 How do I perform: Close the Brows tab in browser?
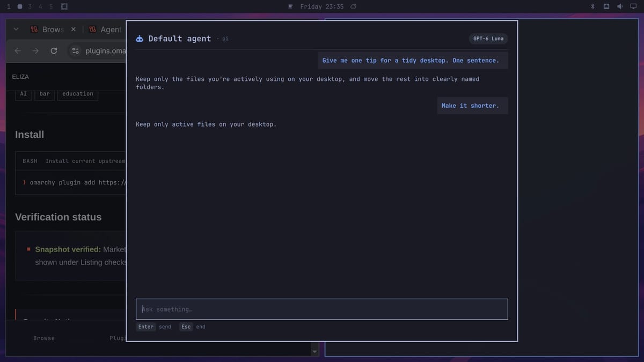[74, 29]
